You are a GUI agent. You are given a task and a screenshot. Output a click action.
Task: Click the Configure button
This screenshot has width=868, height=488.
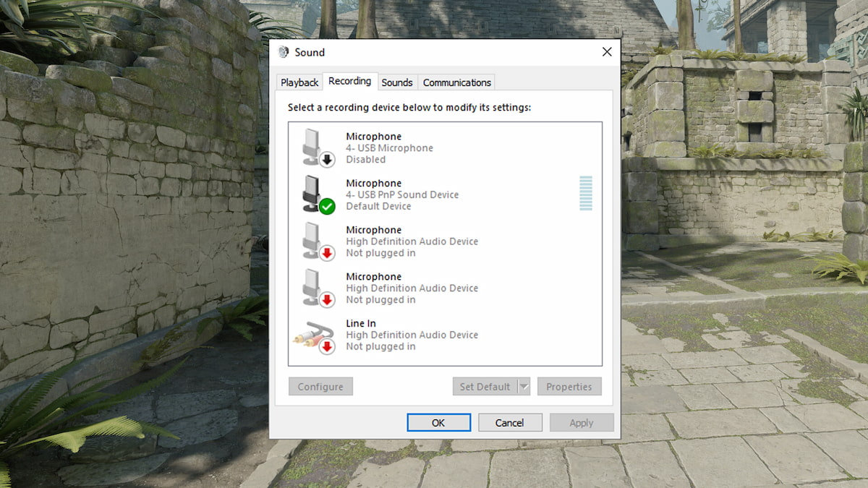[x=320, y=386]
